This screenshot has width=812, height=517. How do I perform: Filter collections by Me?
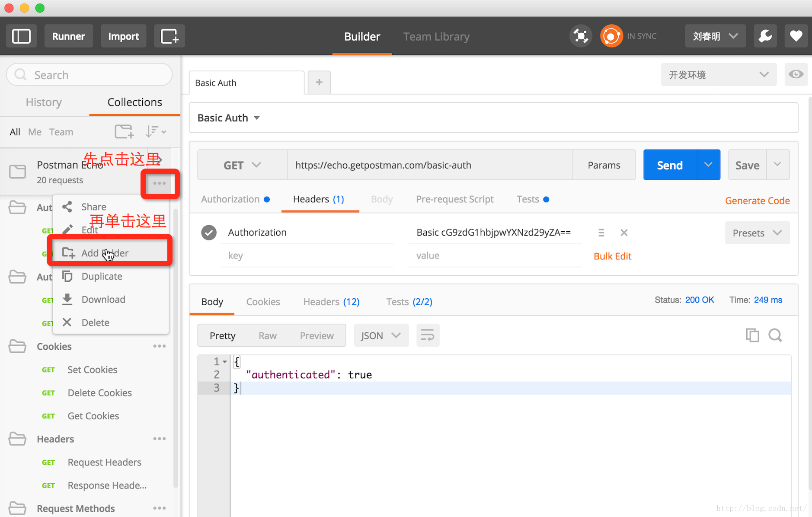coord(35,132)
